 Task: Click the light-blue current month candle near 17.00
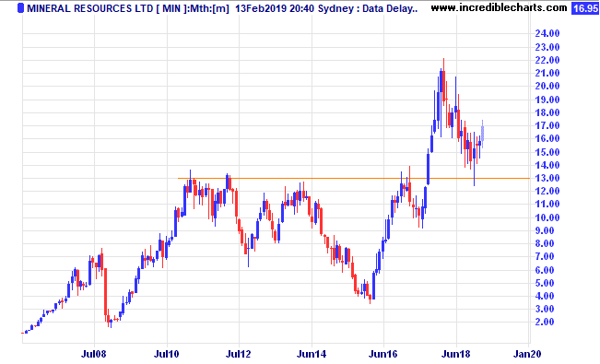point(483,134)
